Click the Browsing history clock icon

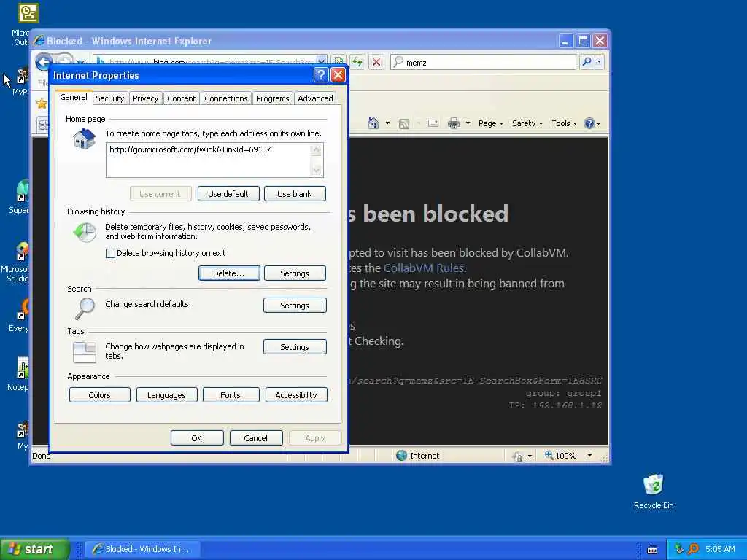85,233
